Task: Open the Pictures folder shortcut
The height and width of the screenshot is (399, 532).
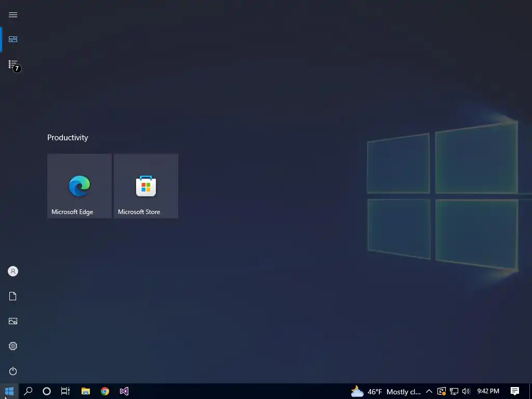Action: coord(13,321)
